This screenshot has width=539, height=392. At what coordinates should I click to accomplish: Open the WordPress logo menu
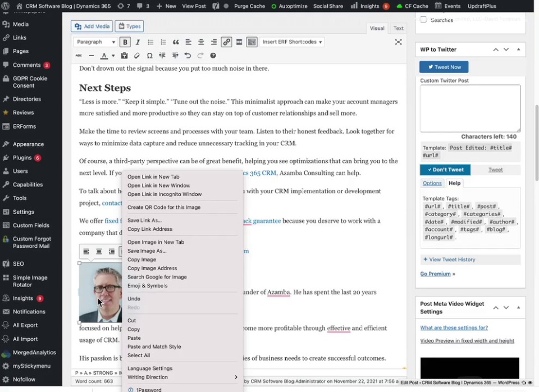click(6, 6)
